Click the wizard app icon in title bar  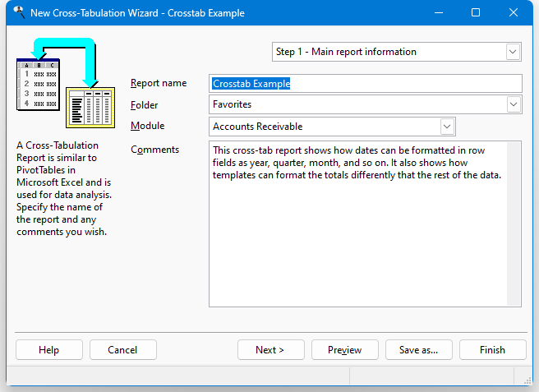pos(19,12)
